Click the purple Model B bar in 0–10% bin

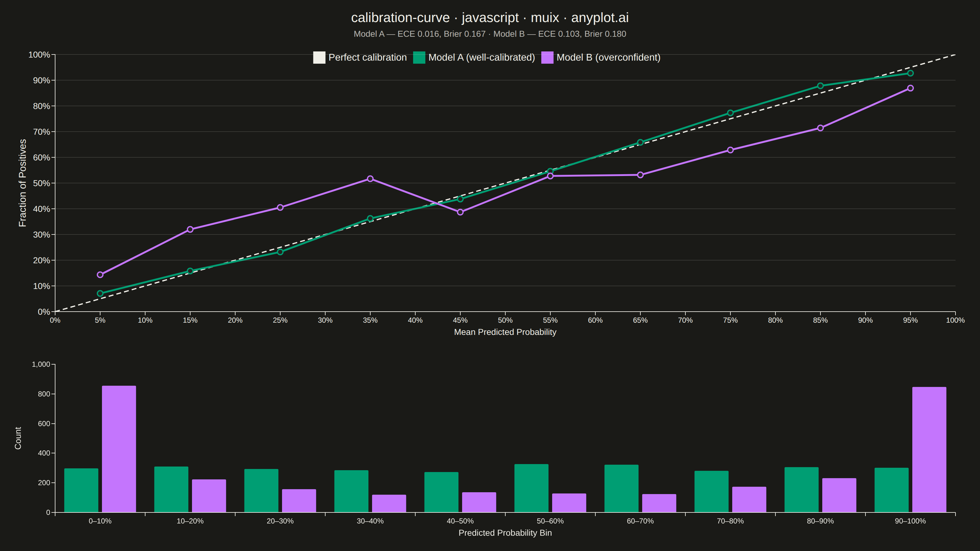click(119, 449)
